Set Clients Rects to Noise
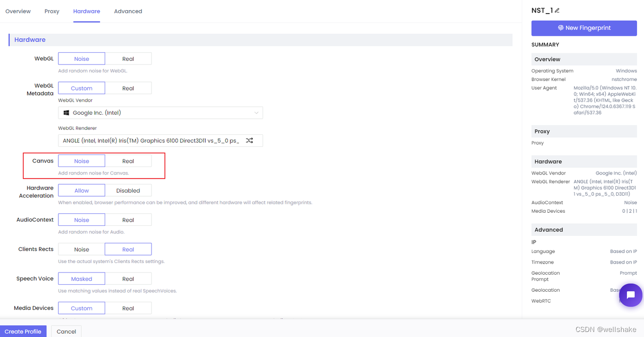 82,249
